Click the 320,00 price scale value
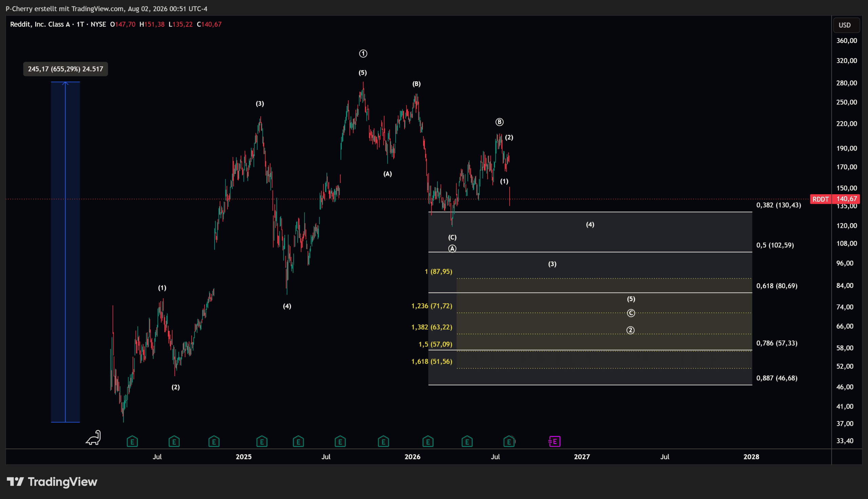Viewport: 868px width, 499px height. click(846, 61)
